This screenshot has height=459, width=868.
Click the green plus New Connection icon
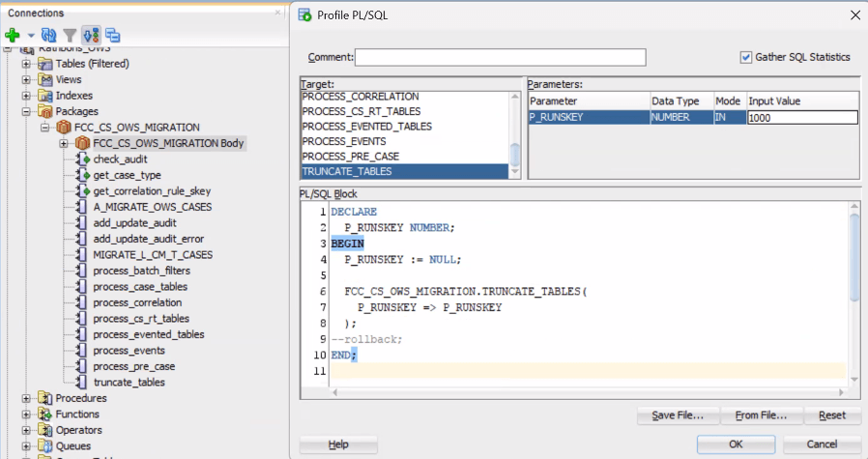click(13, 36)
